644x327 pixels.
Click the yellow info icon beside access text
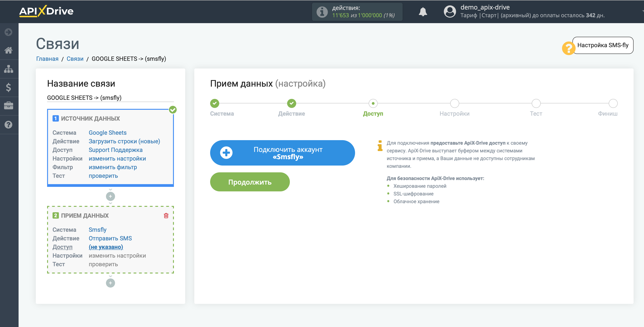click(380, 146)
